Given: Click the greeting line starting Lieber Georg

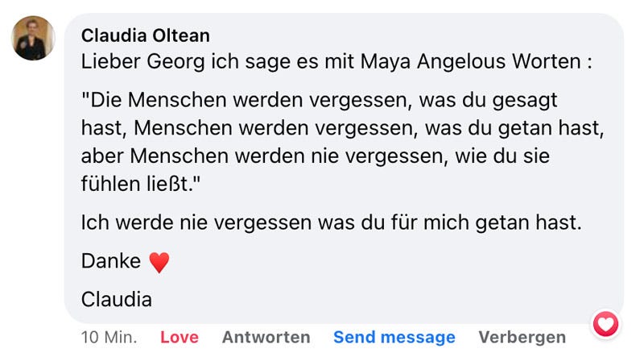Looking at the screenshot, I should click(336, 61).
